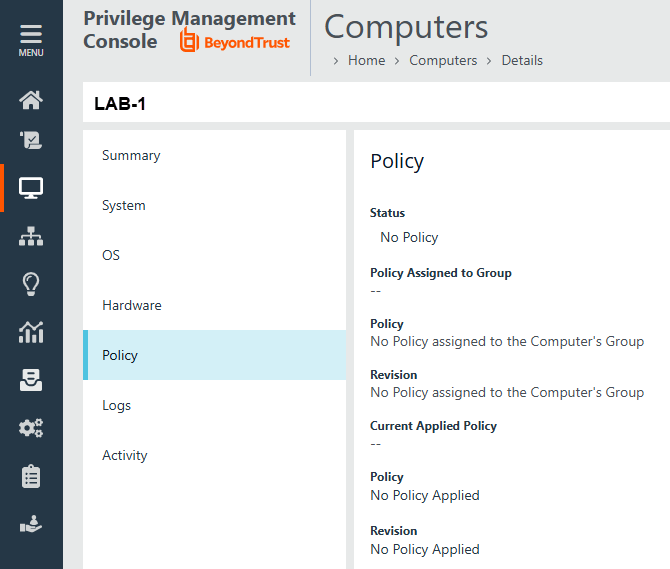
Task: Open the inbox tray sidebar icon
Action: [x=31, y=380]
